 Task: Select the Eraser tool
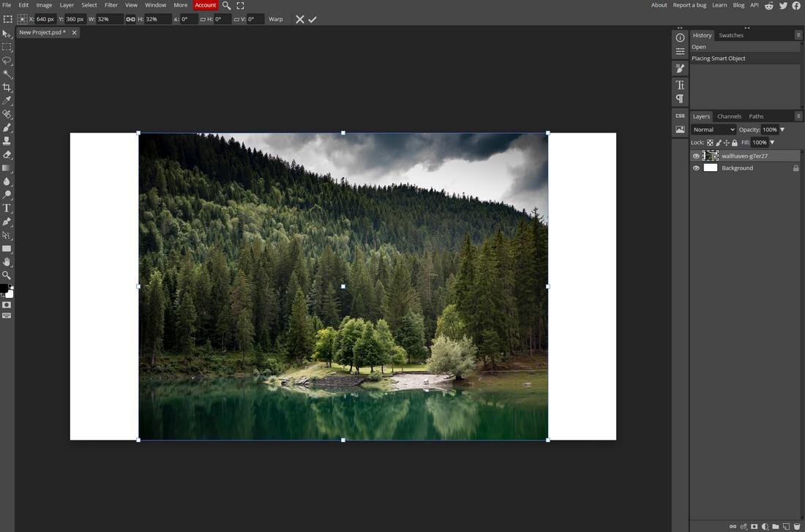7,154
